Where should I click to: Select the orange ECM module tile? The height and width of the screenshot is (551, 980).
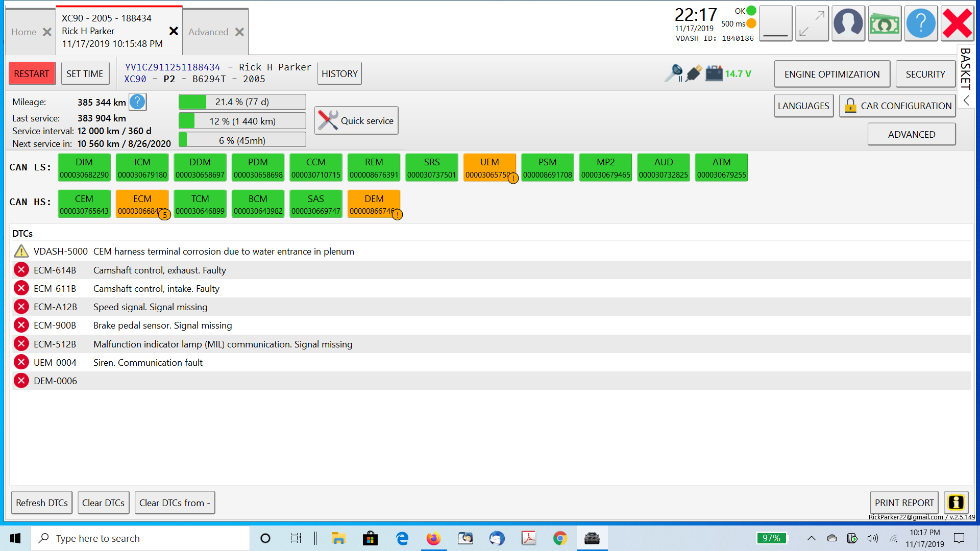pos(142,204)
